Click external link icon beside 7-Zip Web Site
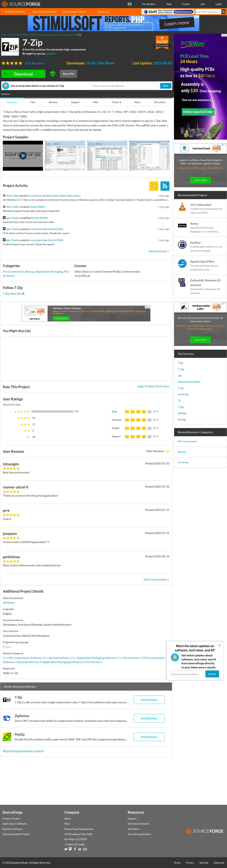Viewport: 227px width, 868px height. (x=23, y=294)
